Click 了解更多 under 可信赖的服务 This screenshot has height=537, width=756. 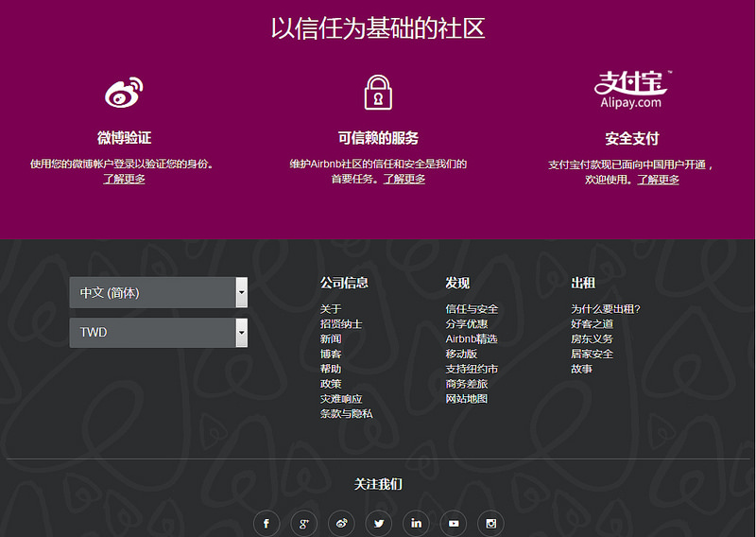pyautogui.click(x=404, y=179)
